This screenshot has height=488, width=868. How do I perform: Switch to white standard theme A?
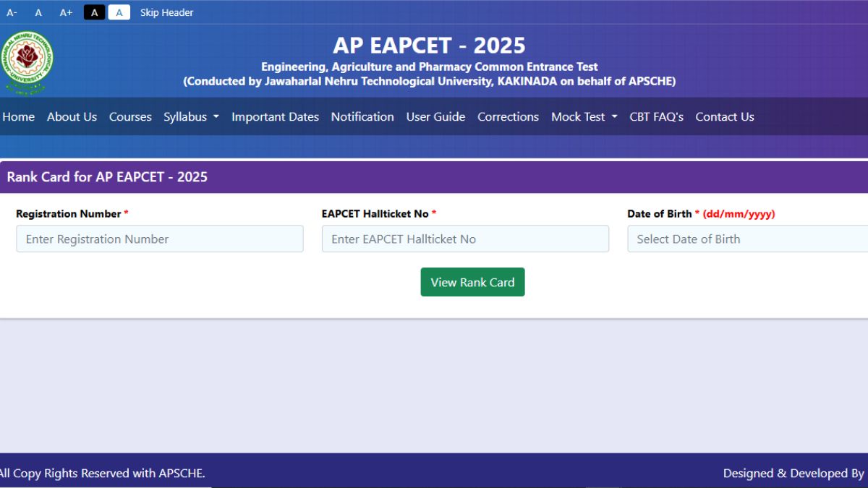[119, 12]
